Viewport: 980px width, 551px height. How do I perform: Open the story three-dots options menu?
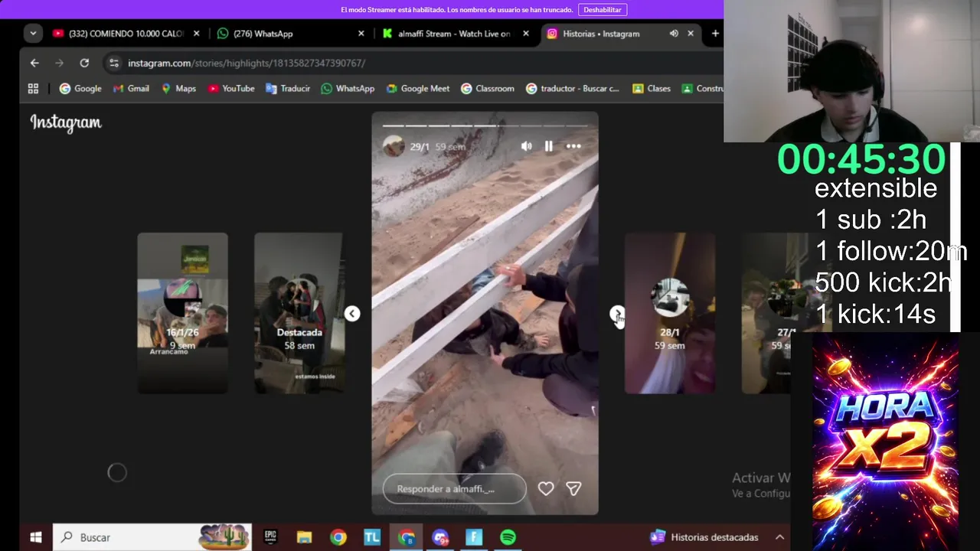point(573,146)
